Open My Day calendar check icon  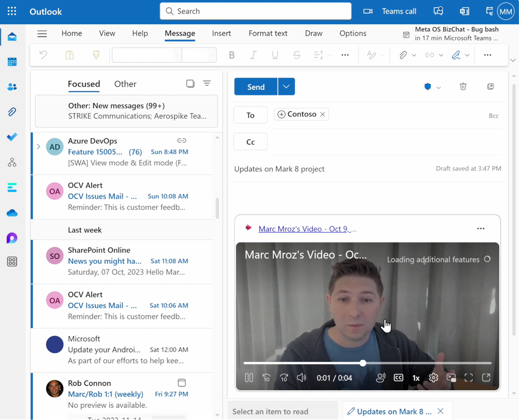tap(489, 11)
